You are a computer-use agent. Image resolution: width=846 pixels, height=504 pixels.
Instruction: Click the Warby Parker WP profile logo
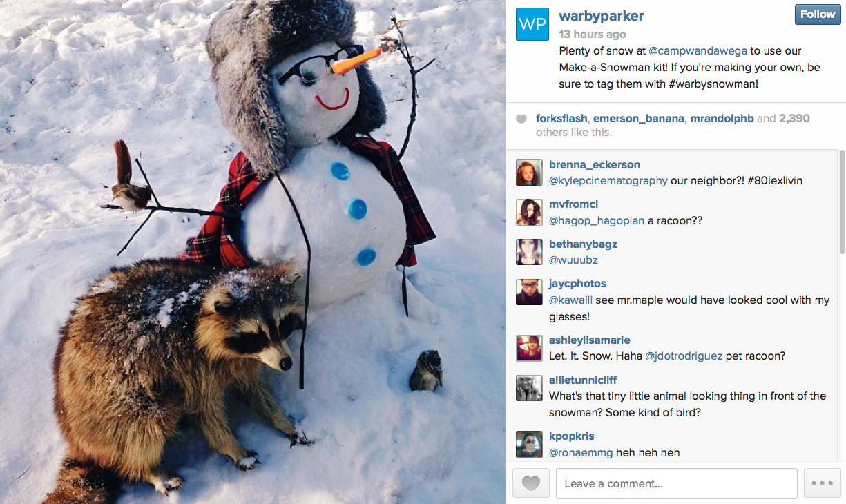(532, 24)
